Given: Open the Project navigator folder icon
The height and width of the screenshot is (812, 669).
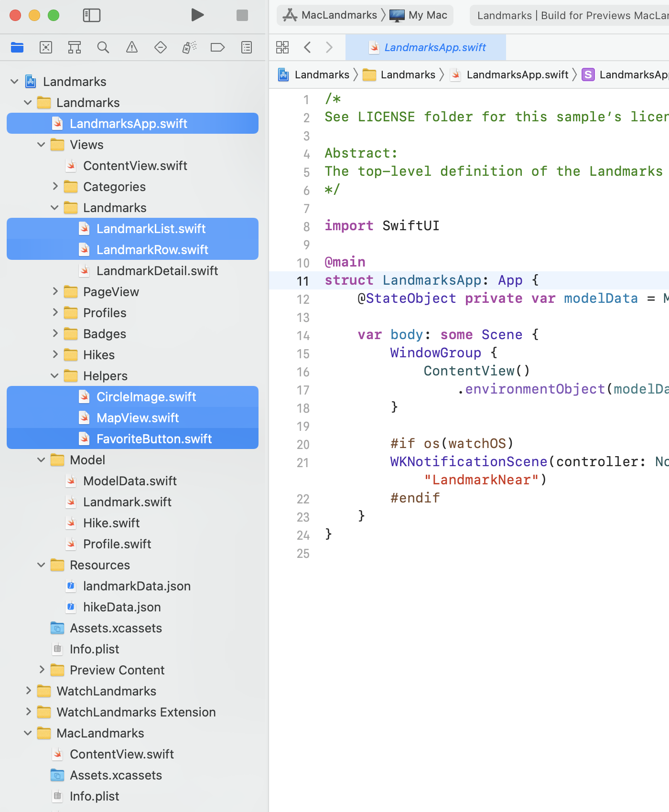Looking at the screenshot, I should point(17,47).
